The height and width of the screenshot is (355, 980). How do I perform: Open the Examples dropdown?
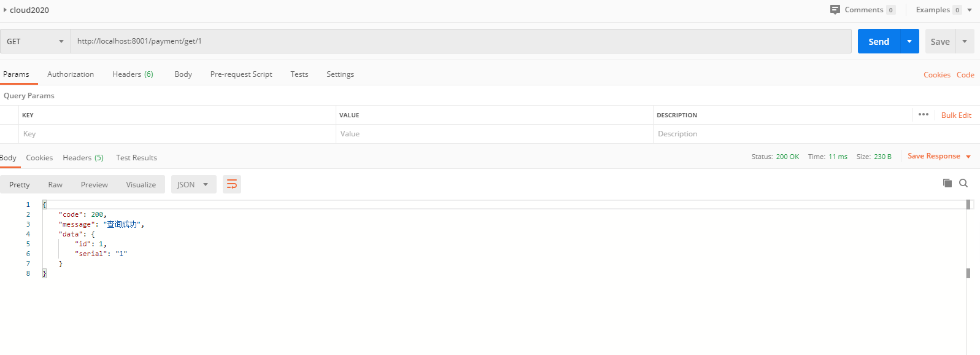tap(944, 10)
